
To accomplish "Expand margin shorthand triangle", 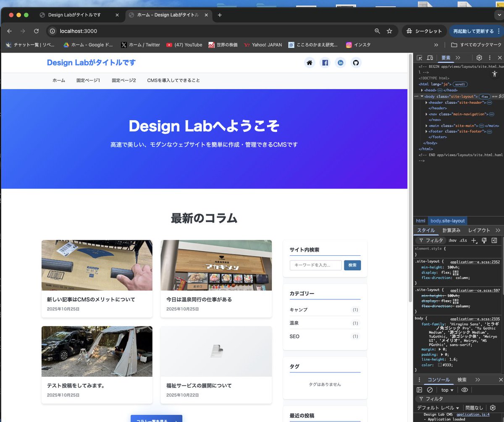I will pos(440,349).
